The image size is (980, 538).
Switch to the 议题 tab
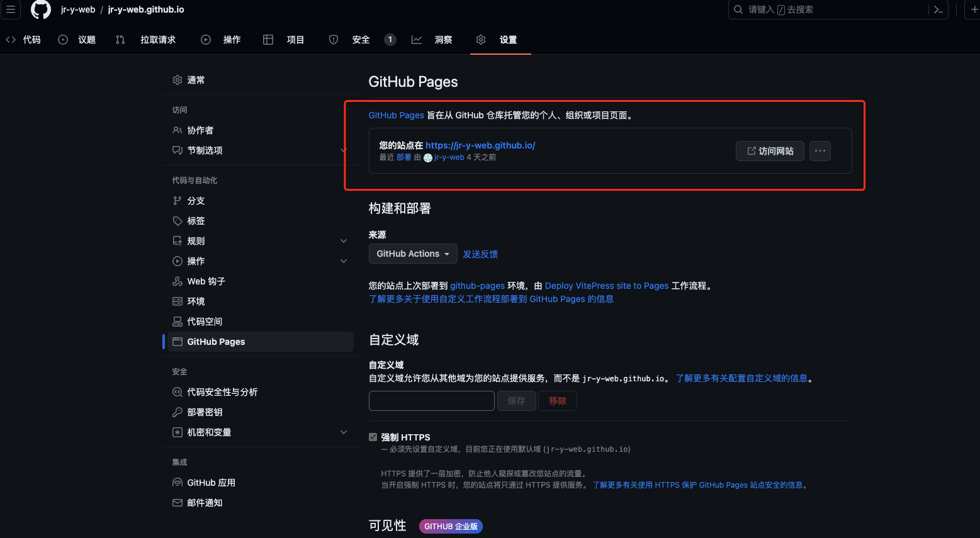click(x=77, y=40)
